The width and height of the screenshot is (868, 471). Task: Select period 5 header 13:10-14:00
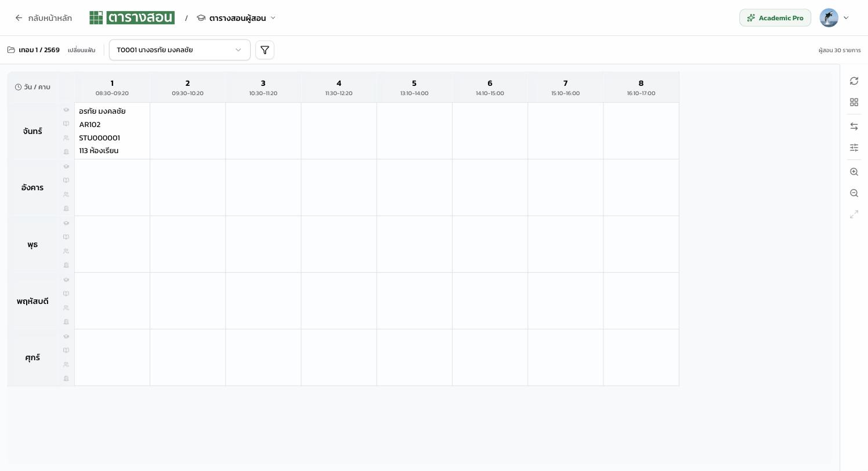[414, 87]
